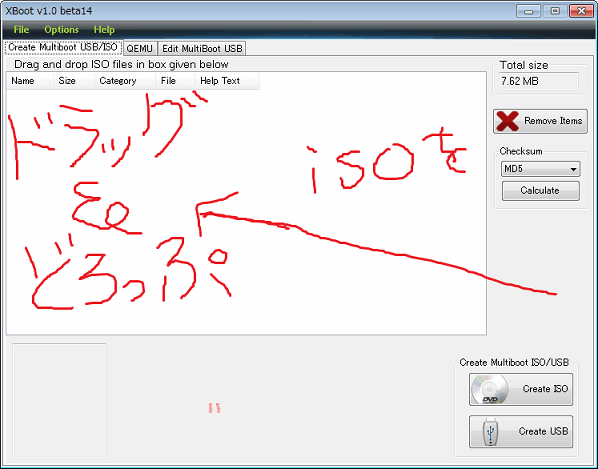Close the XBoot window
598x469 pixels.
pos(581,11)
